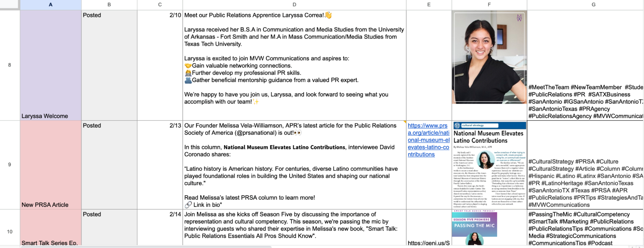This screenshot has height=248, width=644.
Task: Open the prsa.org article link
Action: (428, 140)
